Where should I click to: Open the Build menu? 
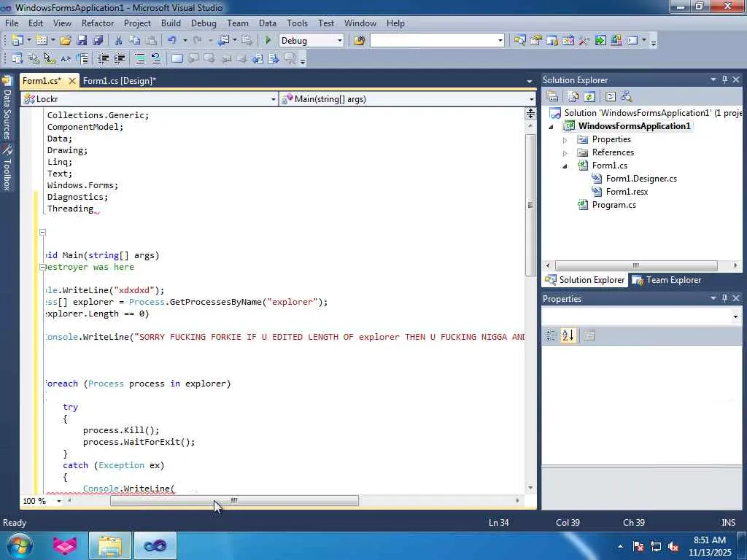[x=171, y=23]
